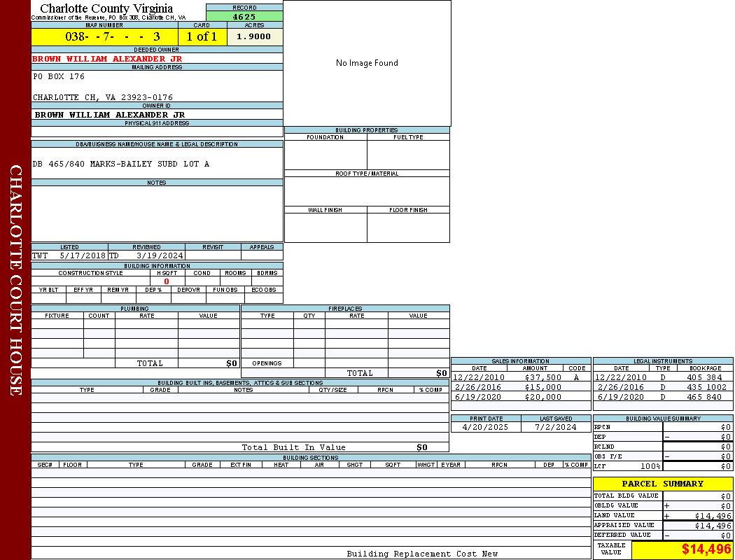Select the last saved date 7/2/2024

(555, 426)
